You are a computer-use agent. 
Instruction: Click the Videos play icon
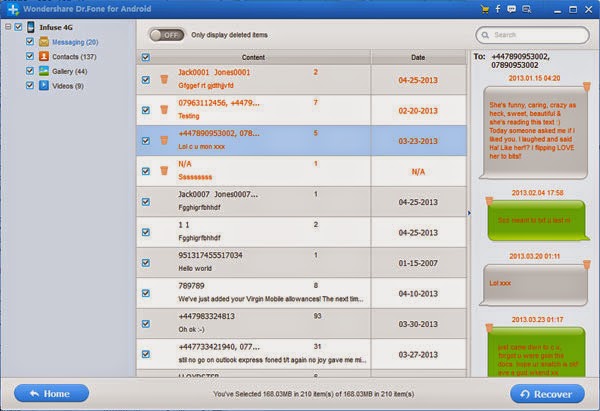tap(44, 85)
